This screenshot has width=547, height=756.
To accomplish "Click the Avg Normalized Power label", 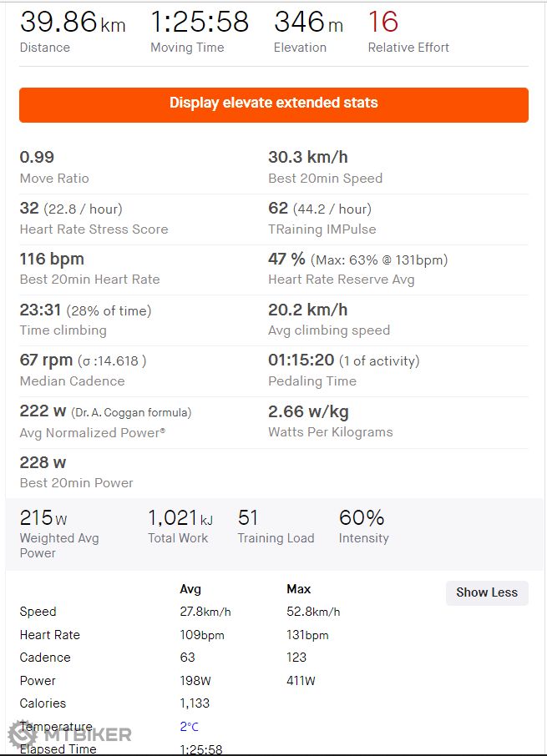I will [92, 432].
